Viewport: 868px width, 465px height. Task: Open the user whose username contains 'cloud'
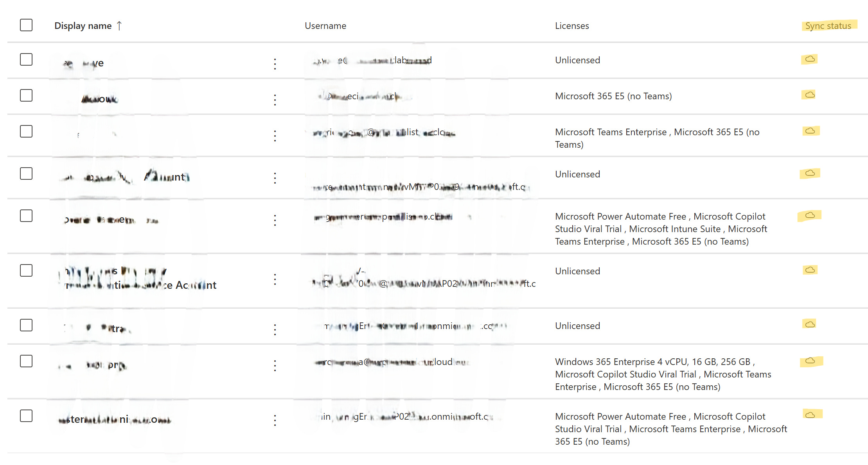point(391,362)
